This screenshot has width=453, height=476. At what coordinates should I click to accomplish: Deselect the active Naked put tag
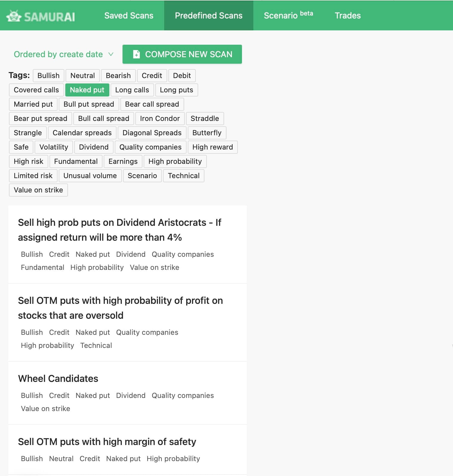[87, 90]
